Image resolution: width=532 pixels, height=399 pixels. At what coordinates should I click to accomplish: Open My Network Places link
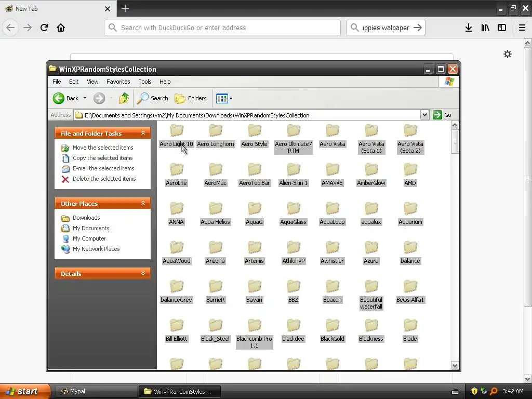(96, 249)
